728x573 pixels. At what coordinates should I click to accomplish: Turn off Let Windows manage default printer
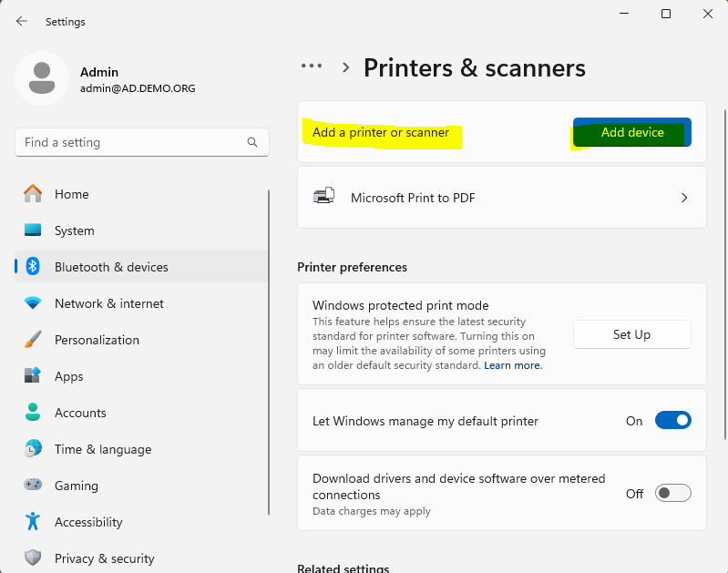pyautogui.click(x=672, y=421)
